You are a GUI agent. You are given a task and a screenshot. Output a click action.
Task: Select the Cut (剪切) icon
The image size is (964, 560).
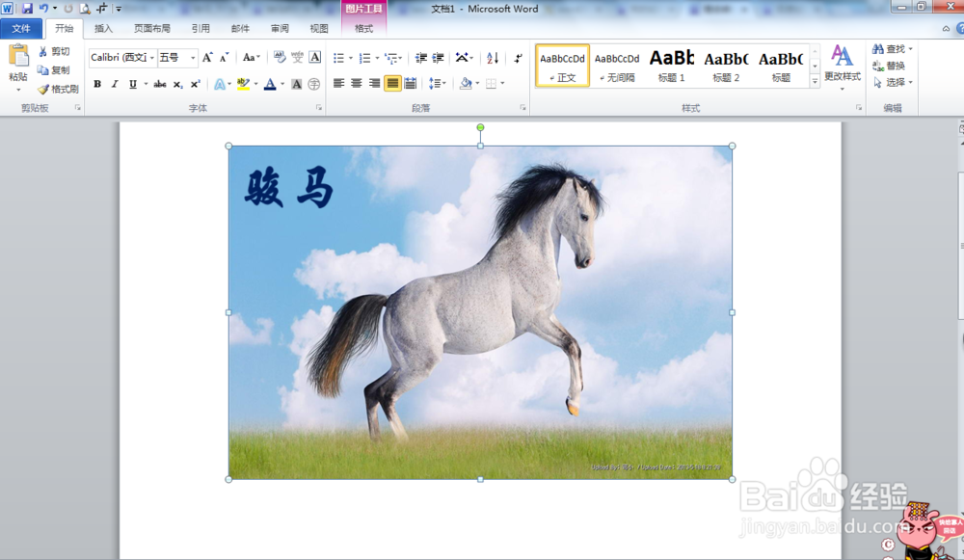click(42, 52)
